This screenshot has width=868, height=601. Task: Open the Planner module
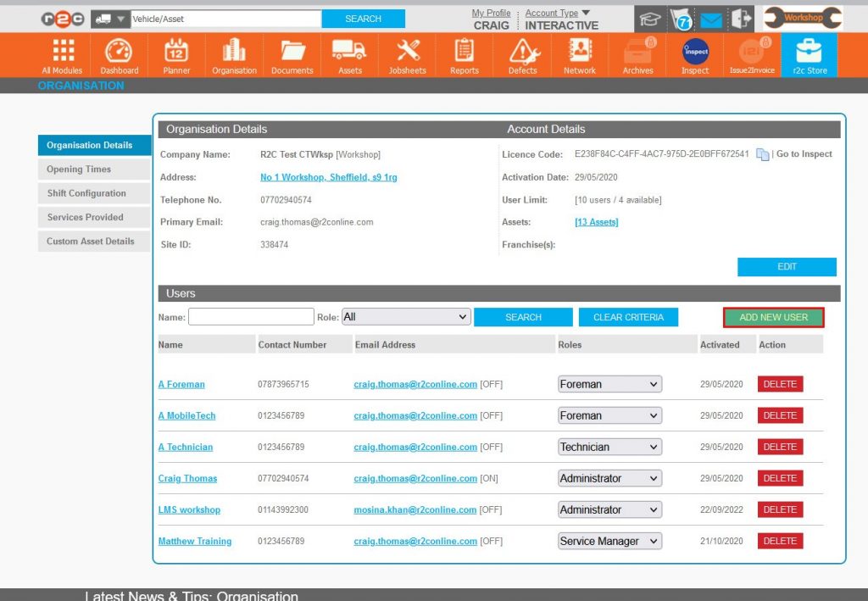point(175,54)
